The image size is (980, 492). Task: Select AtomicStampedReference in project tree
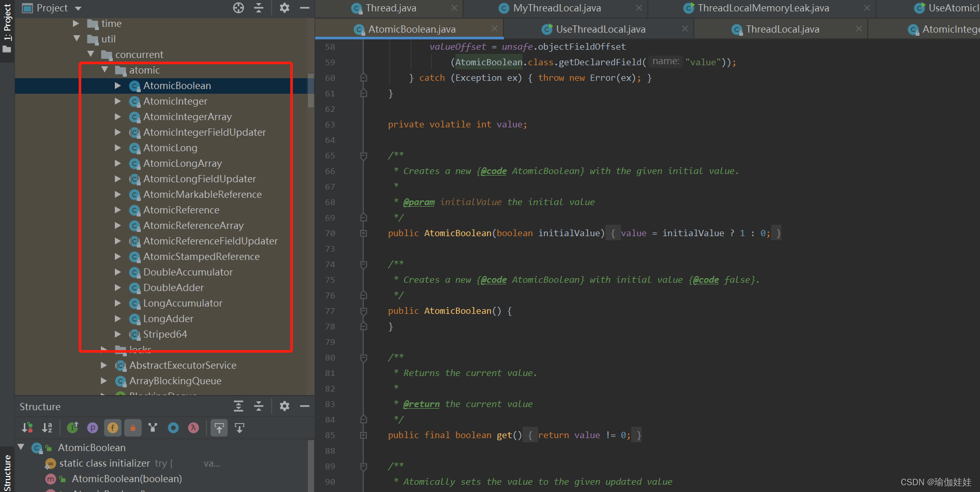[201, 257]
